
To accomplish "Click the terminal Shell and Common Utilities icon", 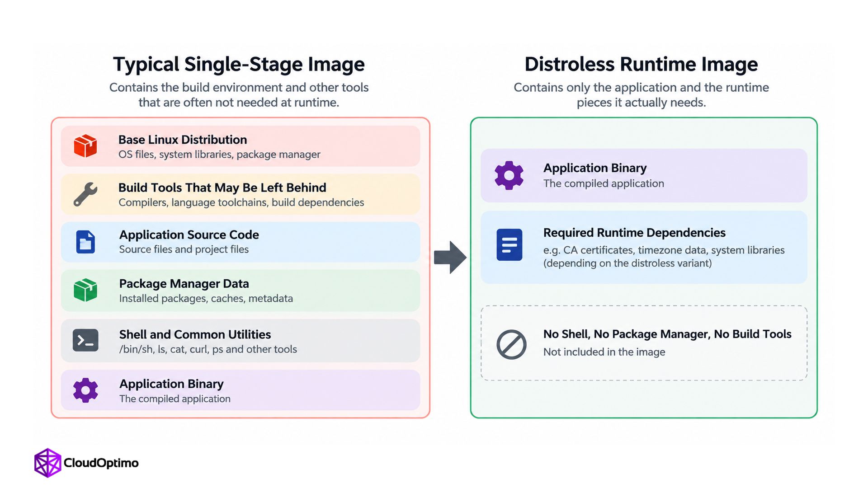I will (85, 340).
